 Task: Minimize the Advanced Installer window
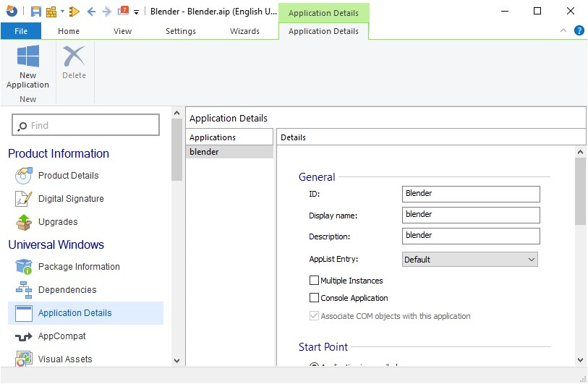505,11
